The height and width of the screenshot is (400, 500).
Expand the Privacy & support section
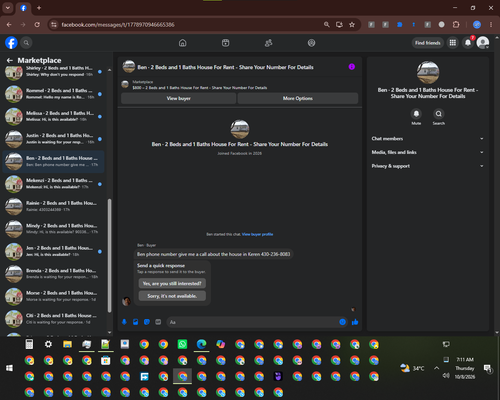point(428,166)
